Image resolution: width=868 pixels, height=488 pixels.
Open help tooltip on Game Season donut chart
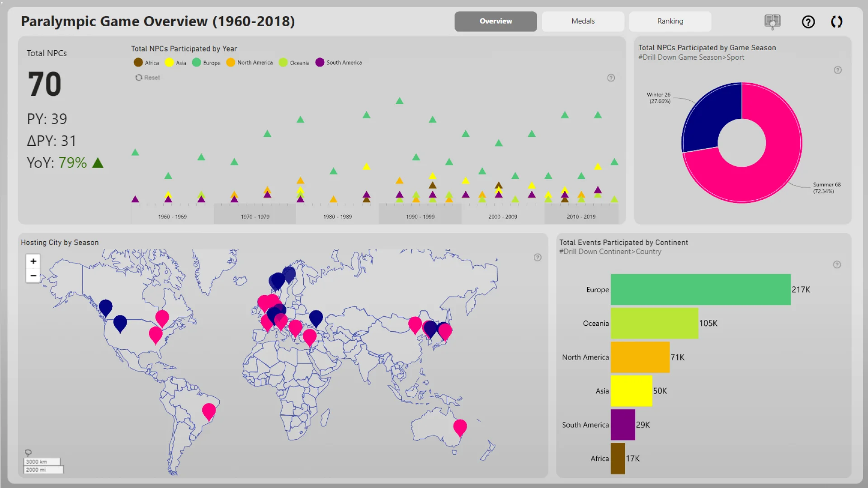(838, 70)
